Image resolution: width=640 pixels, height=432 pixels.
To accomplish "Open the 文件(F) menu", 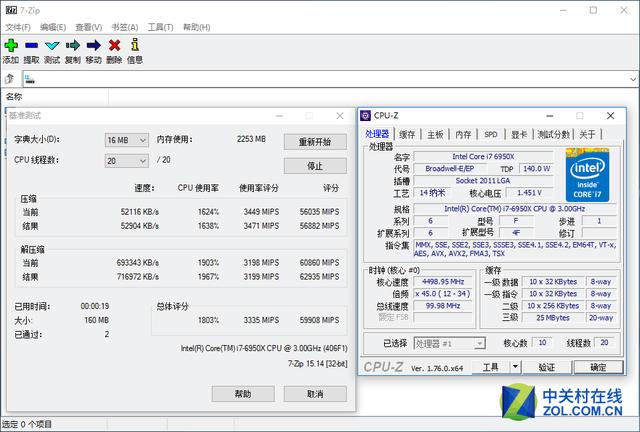I will [18, 27].
